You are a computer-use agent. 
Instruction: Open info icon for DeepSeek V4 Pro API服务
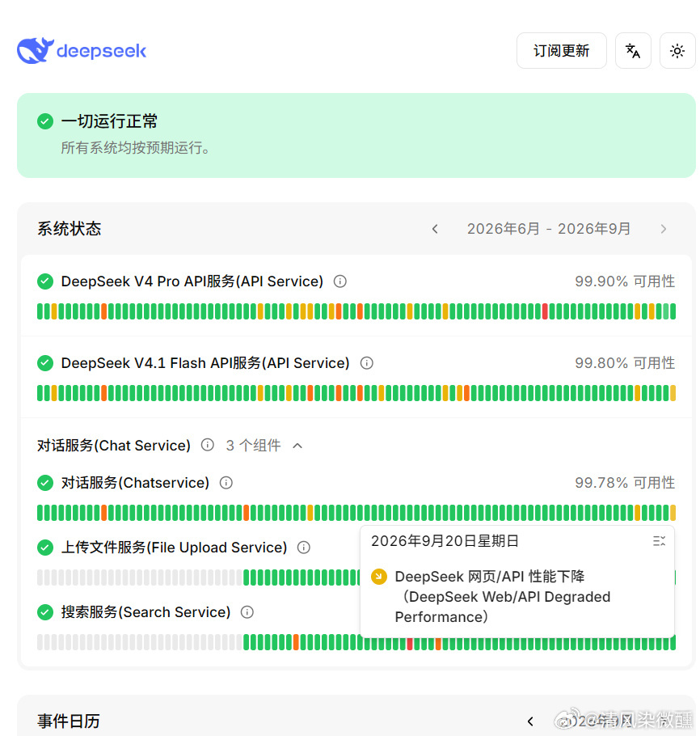(x=339, y=281)
